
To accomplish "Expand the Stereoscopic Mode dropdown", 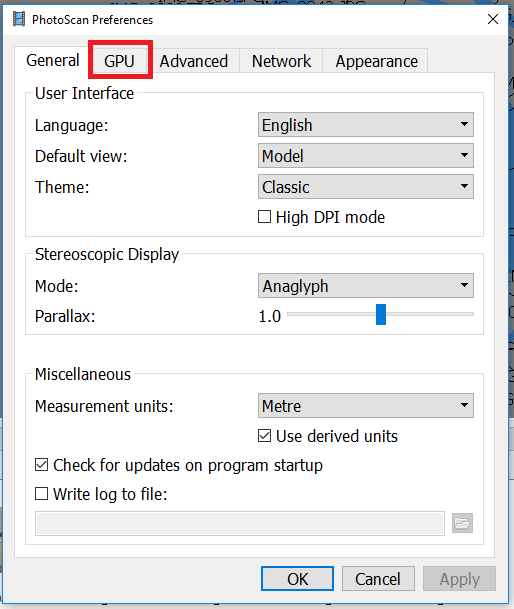I will (366, 286).
